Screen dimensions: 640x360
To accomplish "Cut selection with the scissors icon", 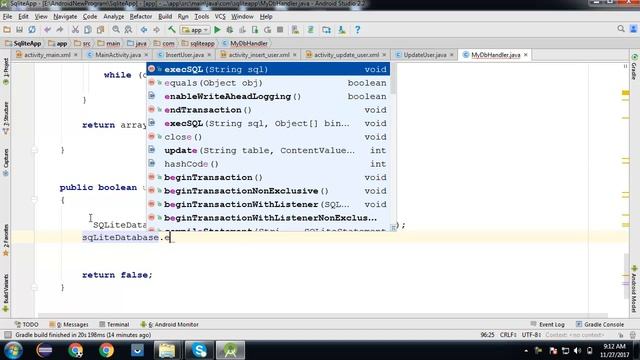I will 75,29.
